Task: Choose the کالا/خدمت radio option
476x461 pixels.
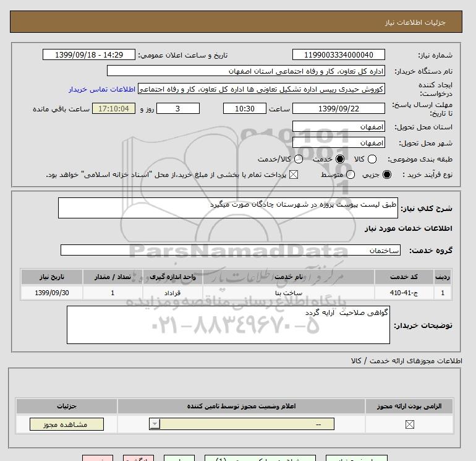Action: point(299,159)
